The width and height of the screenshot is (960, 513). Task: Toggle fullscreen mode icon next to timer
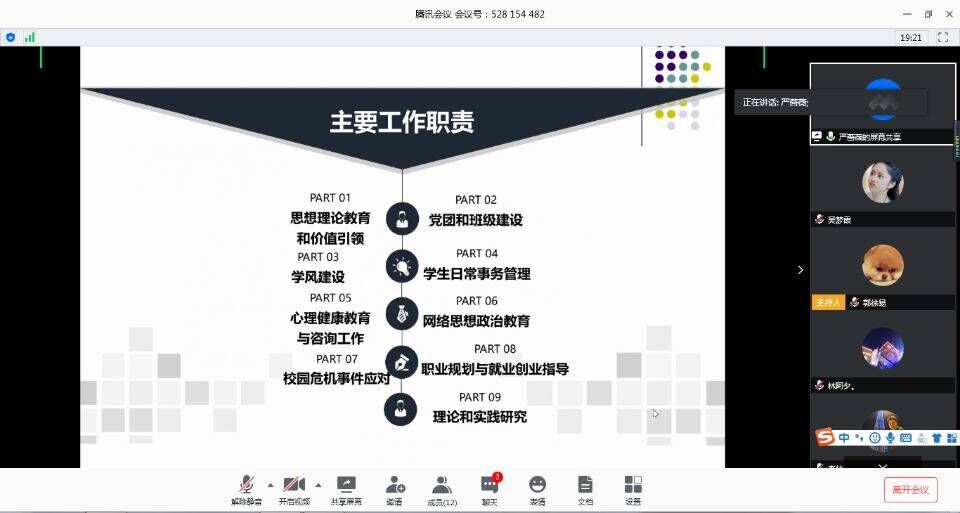(x=942, y=37)
